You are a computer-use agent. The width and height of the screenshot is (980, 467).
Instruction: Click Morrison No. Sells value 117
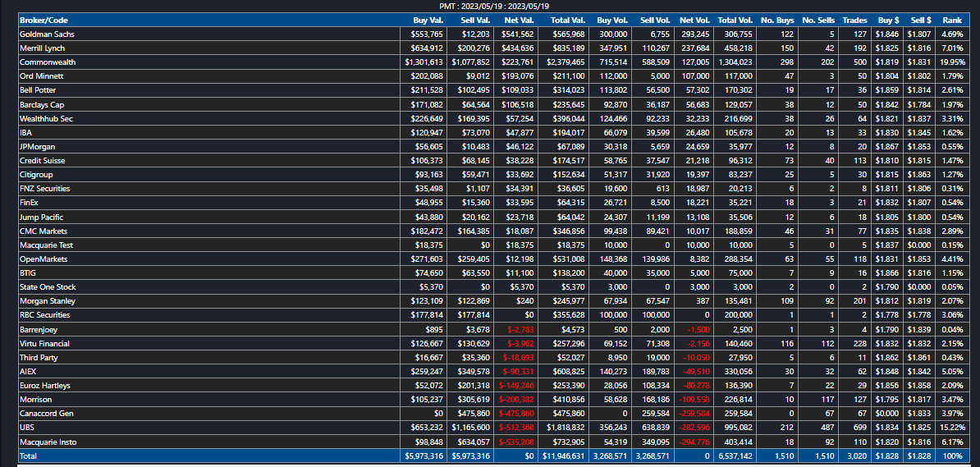(x=829, y=400)
